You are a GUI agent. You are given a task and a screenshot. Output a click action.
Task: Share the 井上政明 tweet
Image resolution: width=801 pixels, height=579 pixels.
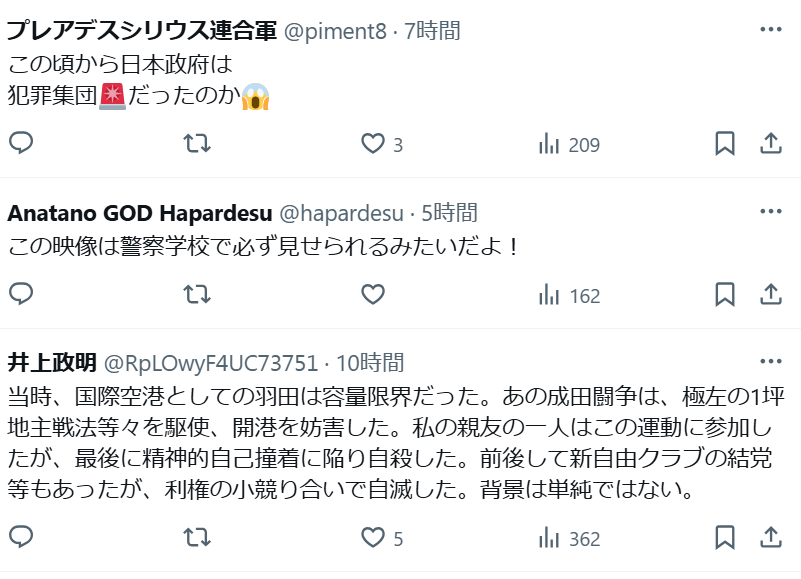tap(771, 538)
